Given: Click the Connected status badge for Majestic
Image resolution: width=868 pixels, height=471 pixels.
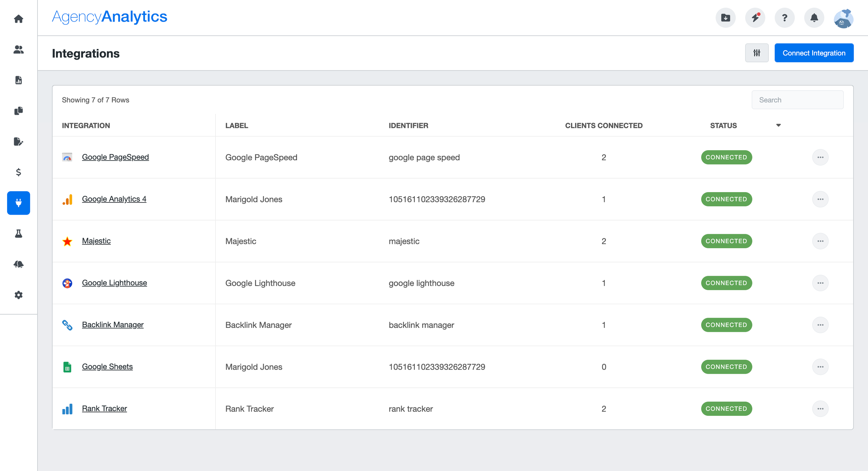Looking at the screenshot, I should tap(726, 241).
